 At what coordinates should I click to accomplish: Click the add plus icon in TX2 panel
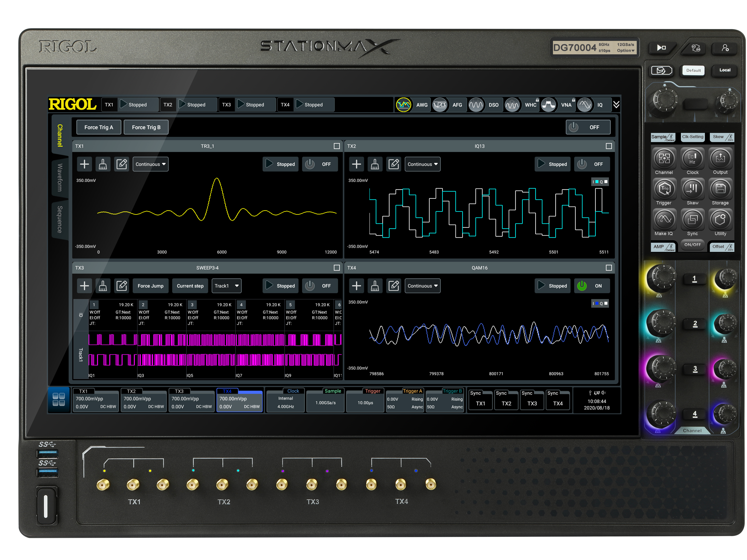pyautogui.click(x=356, y=164)
